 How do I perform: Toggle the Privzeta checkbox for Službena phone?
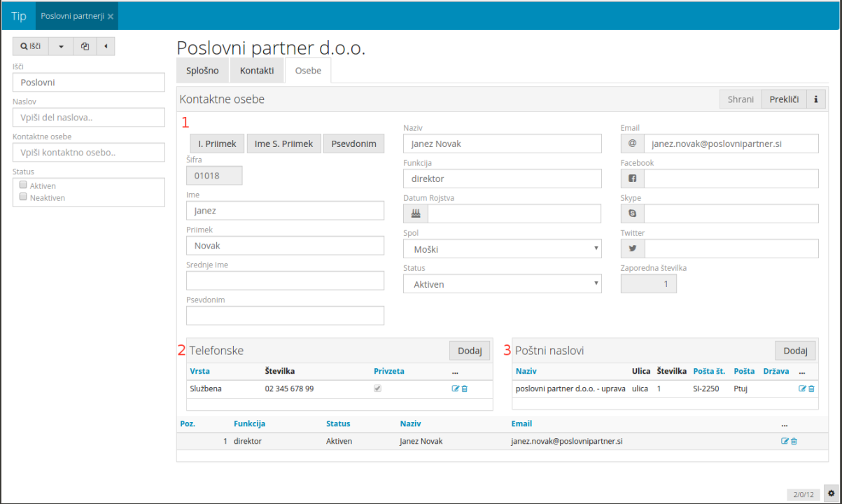pos(378,388)
